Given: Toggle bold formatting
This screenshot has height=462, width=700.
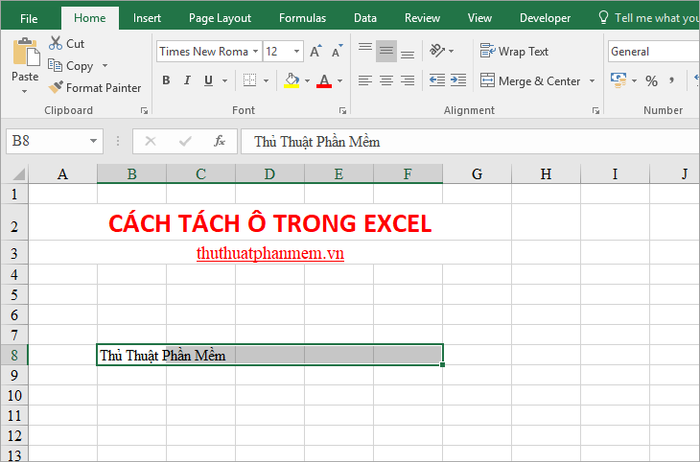Looking at the screenshot, I should click(166, 80).
